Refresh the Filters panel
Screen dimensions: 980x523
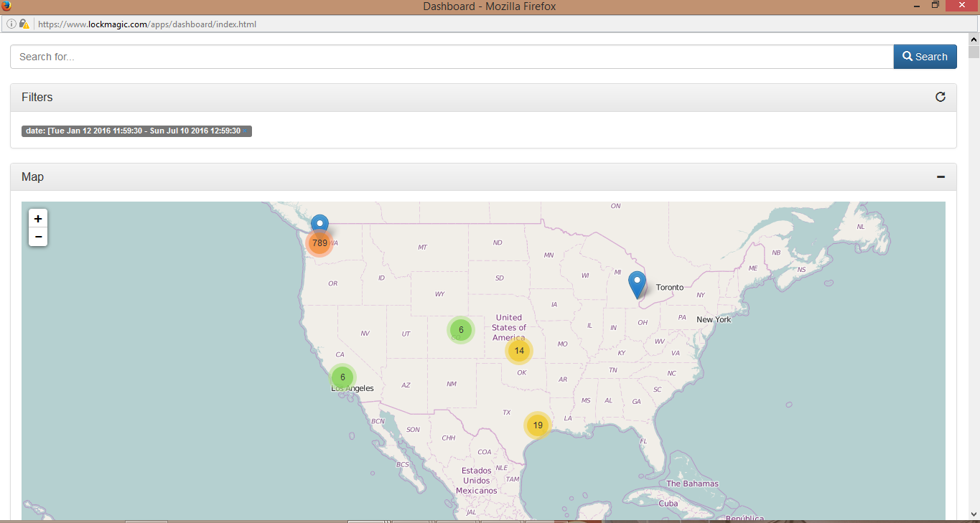click(x=941, y=97)
